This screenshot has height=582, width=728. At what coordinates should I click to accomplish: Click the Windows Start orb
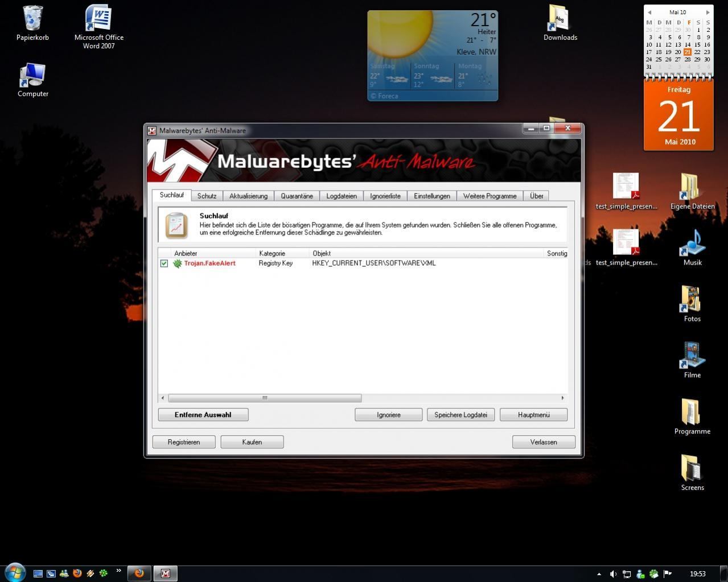coord(15,572)
